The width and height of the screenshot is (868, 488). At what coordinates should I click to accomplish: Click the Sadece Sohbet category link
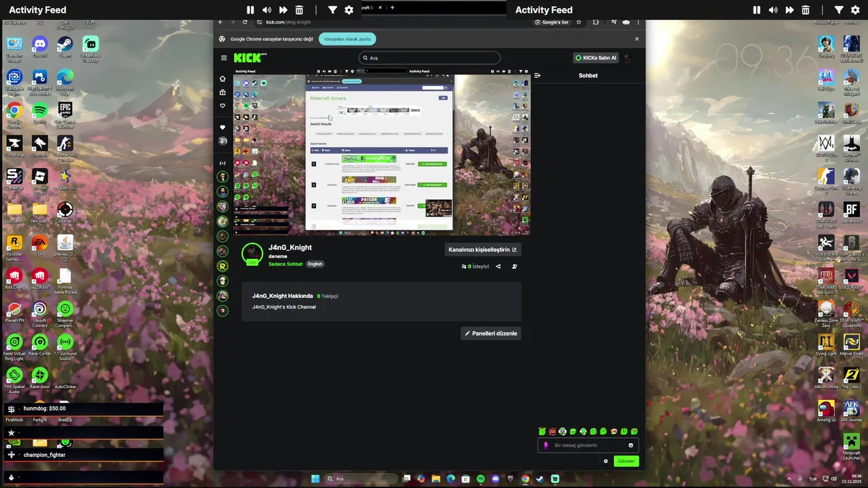tap(285, 264)
